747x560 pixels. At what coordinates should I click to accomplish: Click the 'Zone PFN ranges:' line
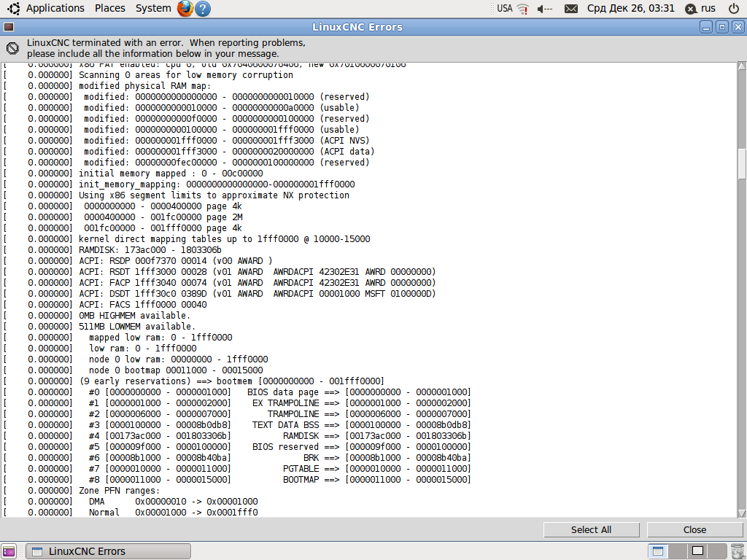click(119, 491)
